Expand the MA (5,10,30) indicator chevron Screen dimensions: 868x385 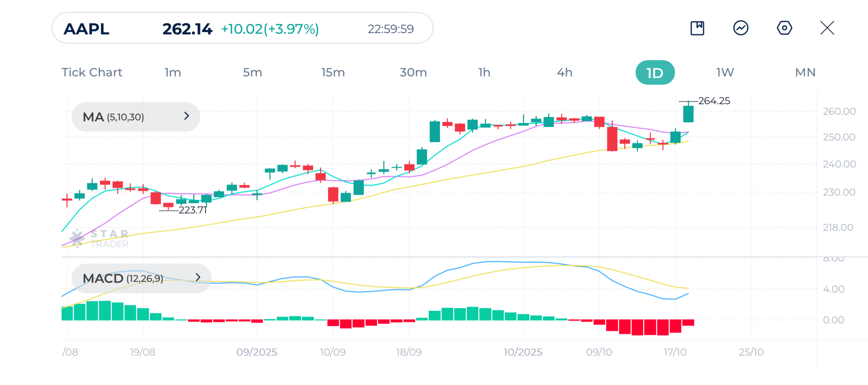[186, 116]
